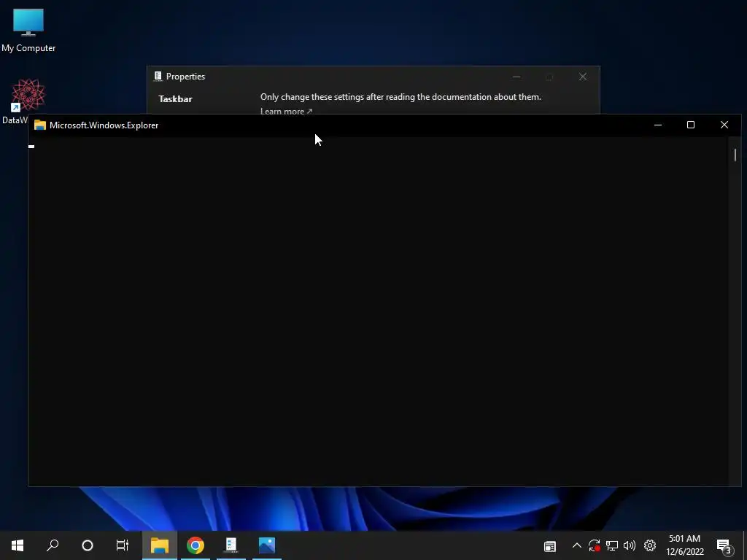Image resolution: width=747 pixels, height=560 pixels.
Task: Close the Microsoft.Windows.Explorer window
Action: (x=724, y=125)
